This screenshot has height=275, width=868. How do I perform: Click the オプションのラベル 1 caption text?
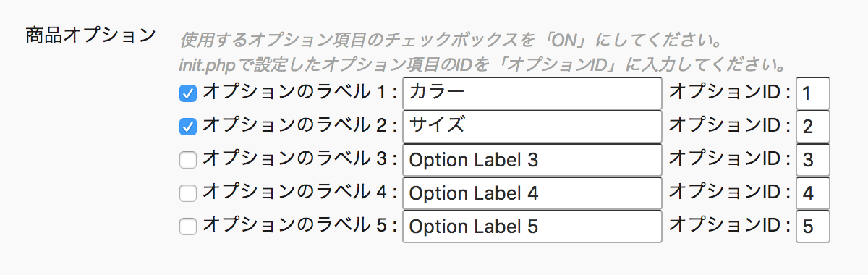299,93
